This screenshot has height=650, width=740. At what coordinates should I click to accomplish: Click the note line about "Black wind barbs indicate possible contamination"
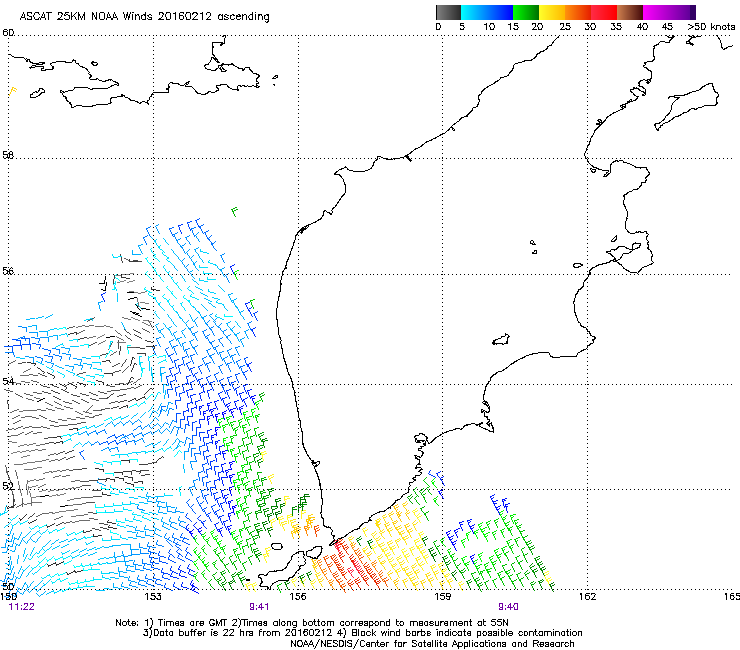[362, 633]
